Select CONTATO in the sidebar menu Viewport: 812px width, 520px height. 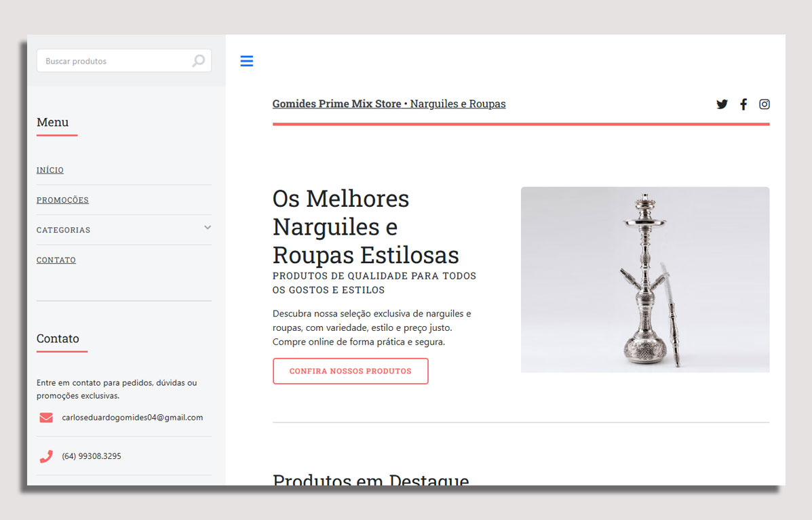point(56,260)
